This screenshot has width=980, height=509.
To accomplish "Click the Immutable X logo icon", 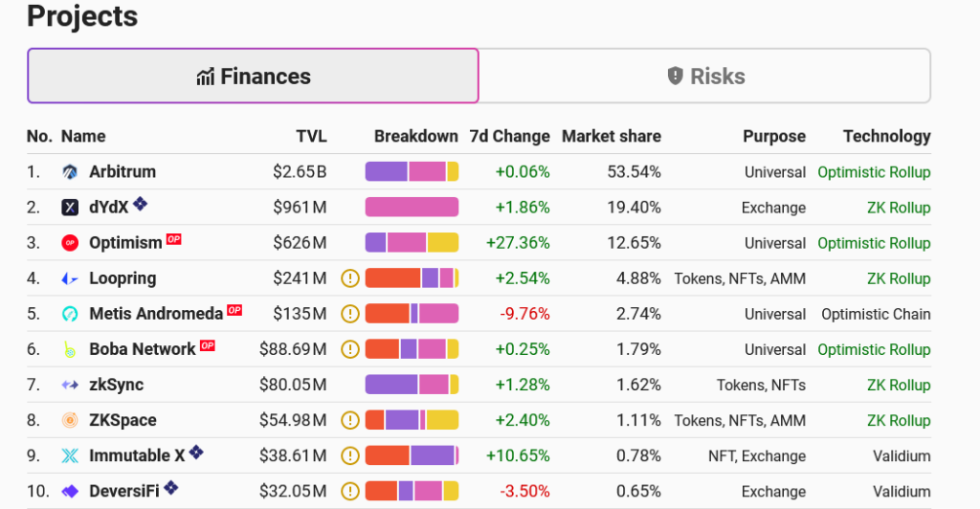I will click(70, 456).
